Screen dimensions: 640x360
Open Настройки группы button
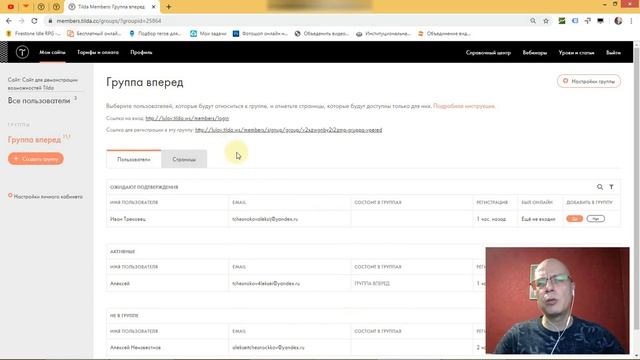[589, 81]
